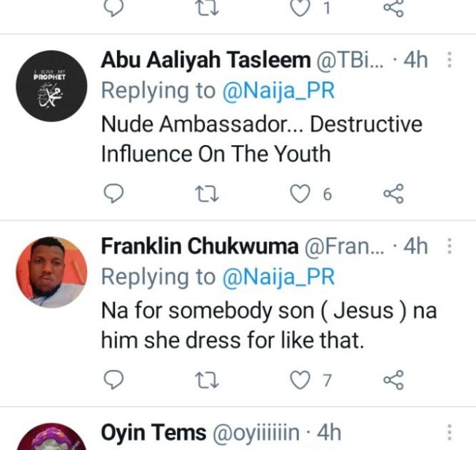
Task: Open Abu Aaliyah Tasleem's profile name
Action: point(204,60)
